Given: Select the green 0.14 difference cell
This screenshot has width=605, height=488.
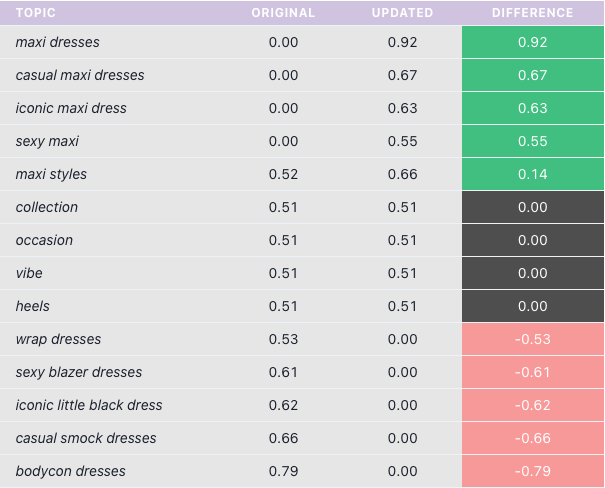Looking at the screenshot, I should coord(532,174).
